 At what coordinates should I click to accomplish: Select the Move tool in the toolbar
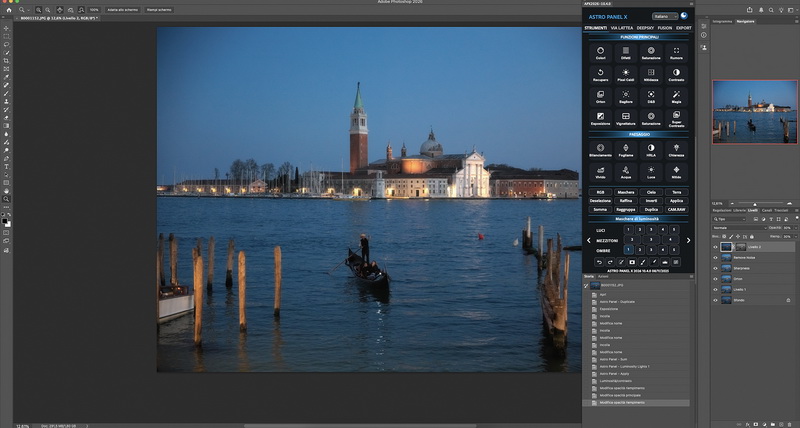(6, 27)
